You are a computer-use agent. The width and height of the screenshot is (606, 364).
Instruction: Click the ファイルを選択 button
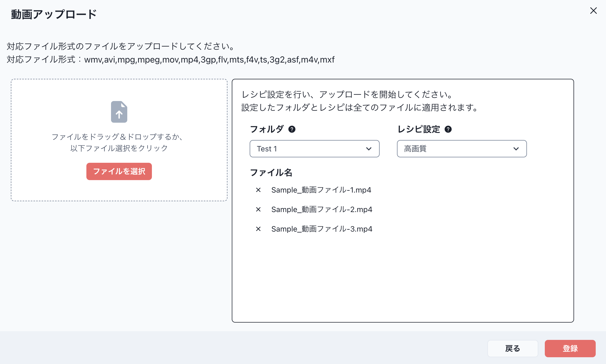pos(119,171)
